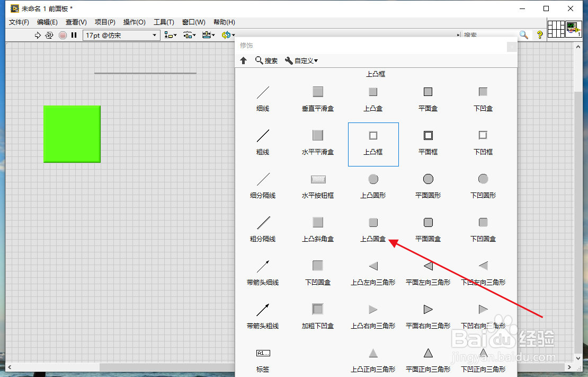Open 窗口(W) menu
This screenshot has width=588, height=377.
(x=194, y=22)
